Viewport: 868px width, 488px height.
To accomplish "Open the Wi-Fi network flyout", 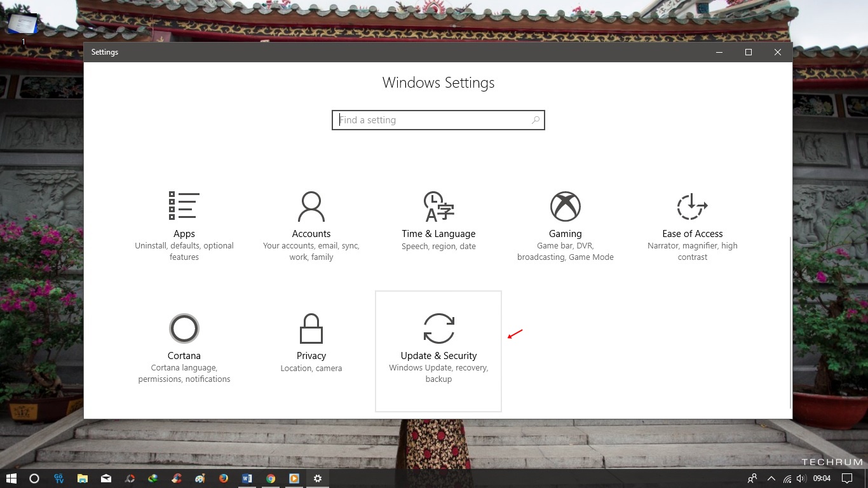I will click(787, 478).
